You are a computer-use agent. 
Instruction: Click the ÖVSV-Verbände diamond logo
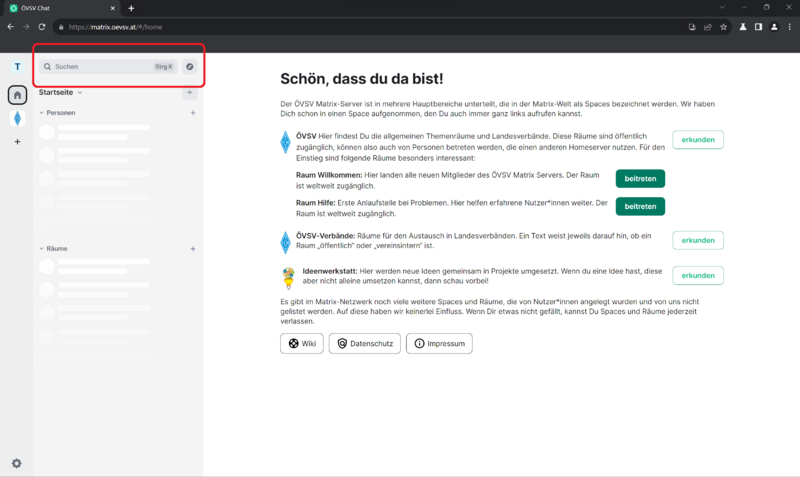[x=286, y=242]
